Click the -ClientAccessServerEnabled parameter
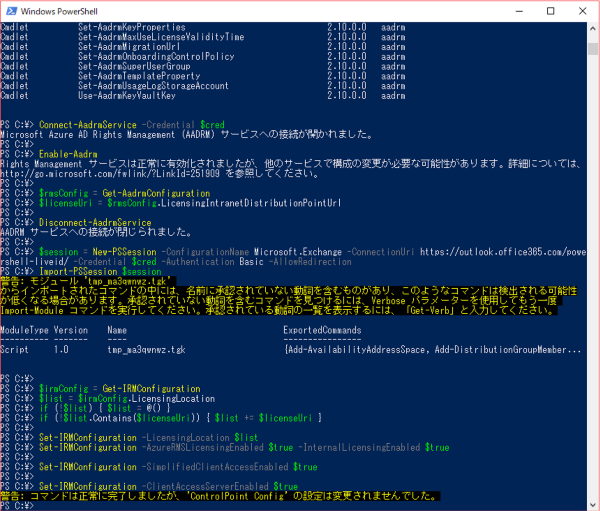This screenshot has height=511, width=600. (x=207, y=487)
